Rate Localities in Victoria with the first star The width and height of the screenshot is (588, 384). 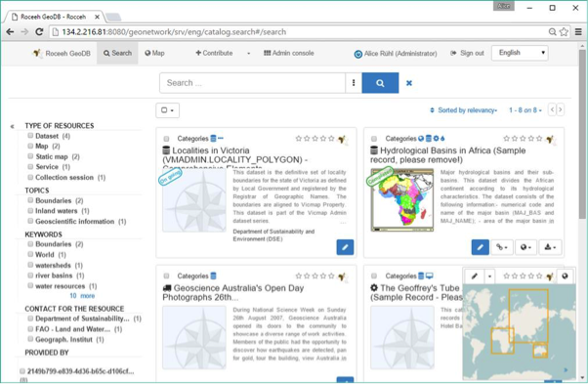[299, 139]
